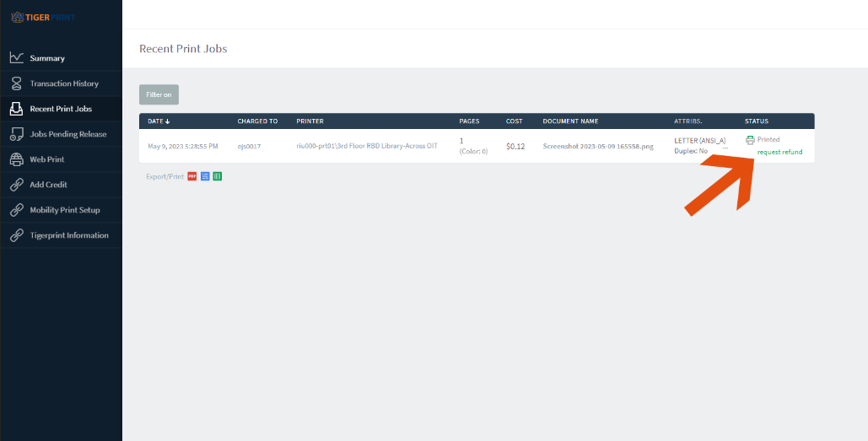The image size is (868, 441).
Task: Click the Web Print globe printer icon
Action: (x=17, y=159)
